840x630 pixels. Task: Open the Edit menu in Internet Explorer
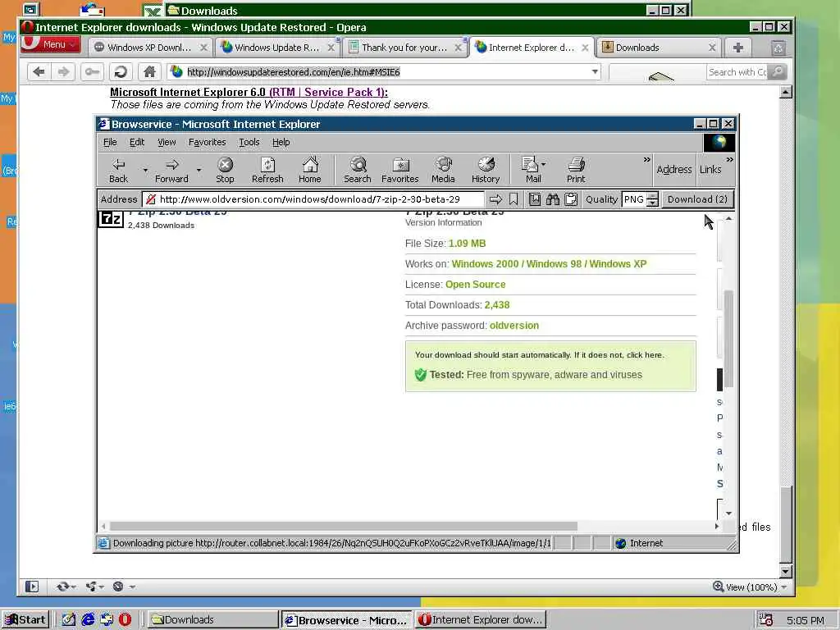coord(137,142)
